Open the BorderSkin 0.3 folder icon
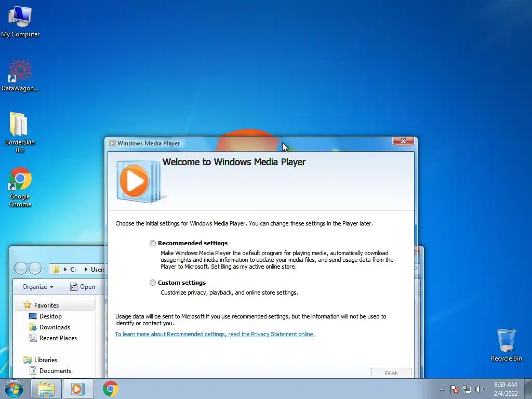The image size is (532, 399). tap(20, 132)
